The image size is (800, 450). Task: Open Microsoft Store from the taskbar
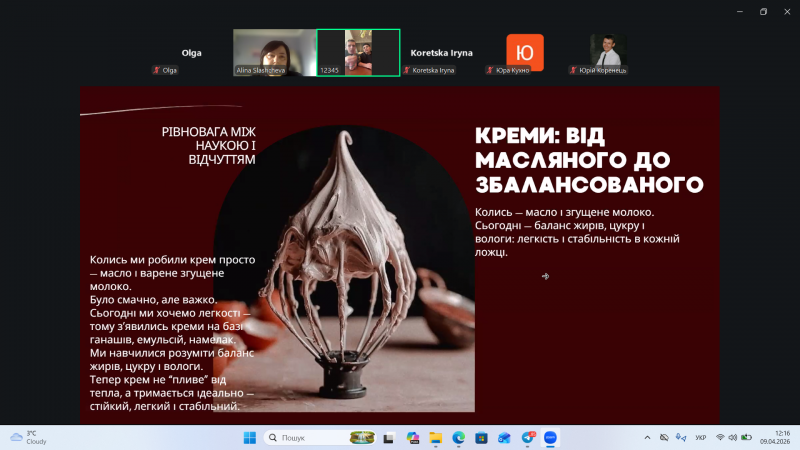click(x=482, y=438)
